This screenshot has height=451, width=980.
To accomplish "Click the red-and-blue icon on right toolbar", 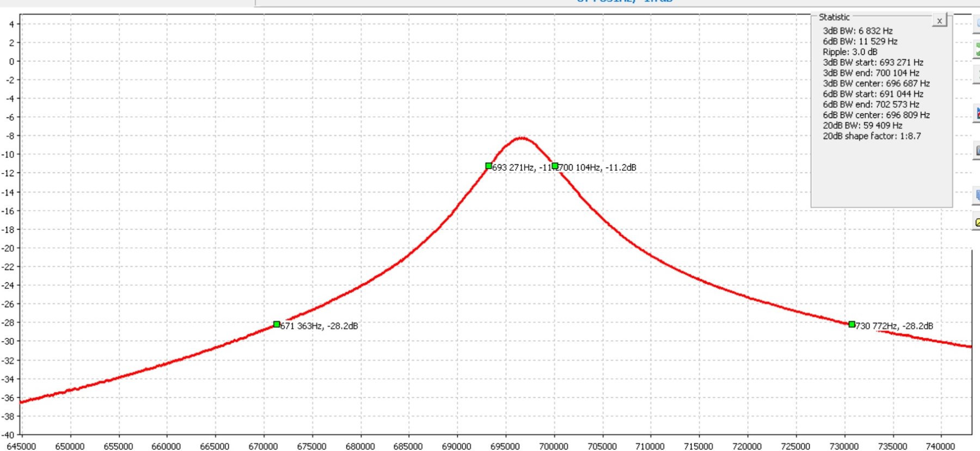I will [x=977, y=113].
